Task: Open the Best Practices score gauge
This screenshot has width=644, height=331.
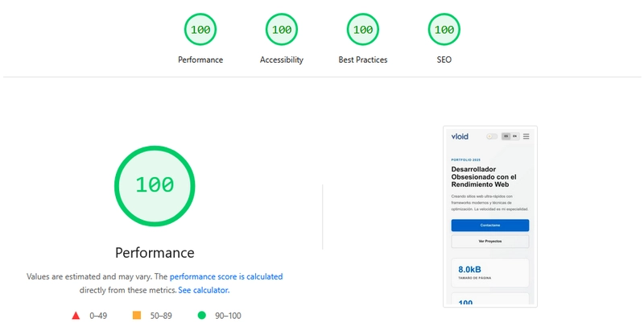Action: click(x=363, y=30)
